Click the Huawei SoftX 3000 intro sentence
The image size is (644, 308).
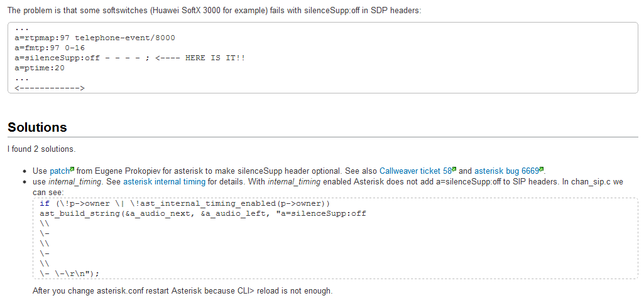pos(214,10)
